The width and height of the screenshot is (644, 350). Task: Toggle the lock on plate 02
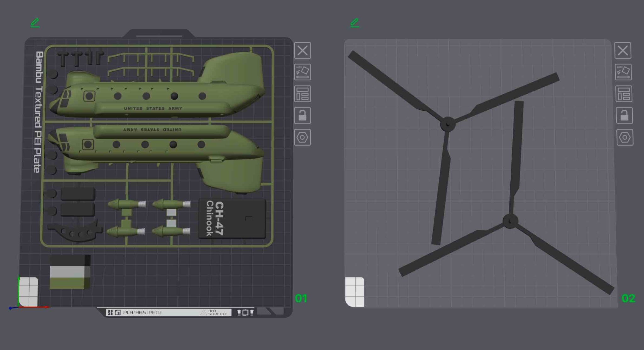[x=624, y=115]
